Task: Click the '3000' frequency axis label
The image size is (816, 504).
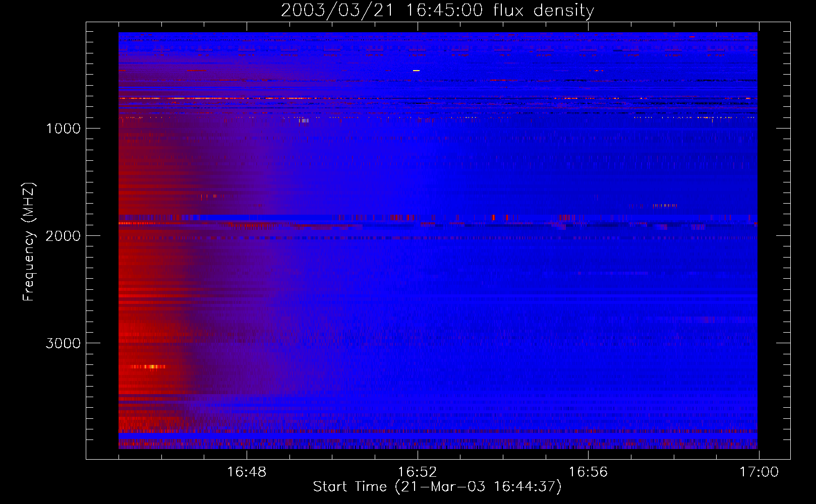Action: 63,343
